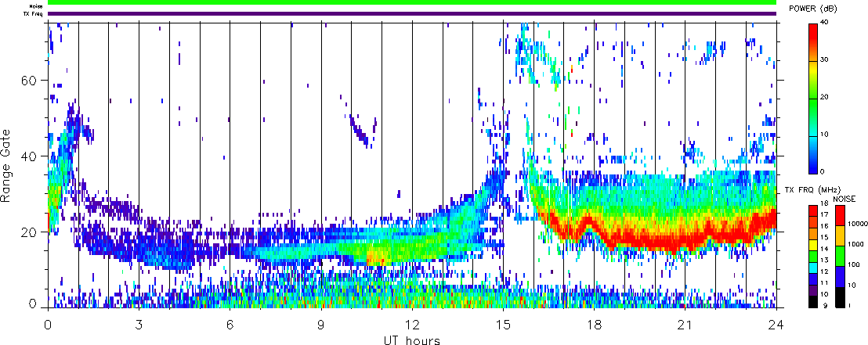868x345 pixels.
Task: Click the '11' label on the TX FRQ scale
Action: pos(823,283)
